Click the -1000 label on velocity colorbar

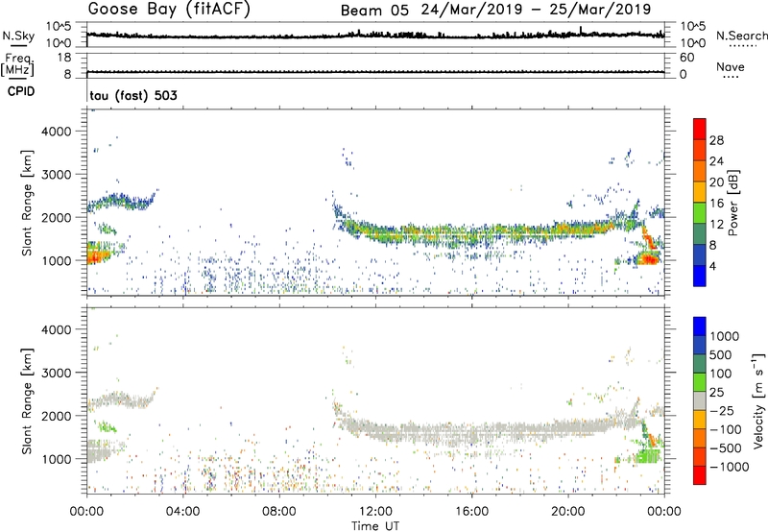pyautogui.click(x=730, y=467)
